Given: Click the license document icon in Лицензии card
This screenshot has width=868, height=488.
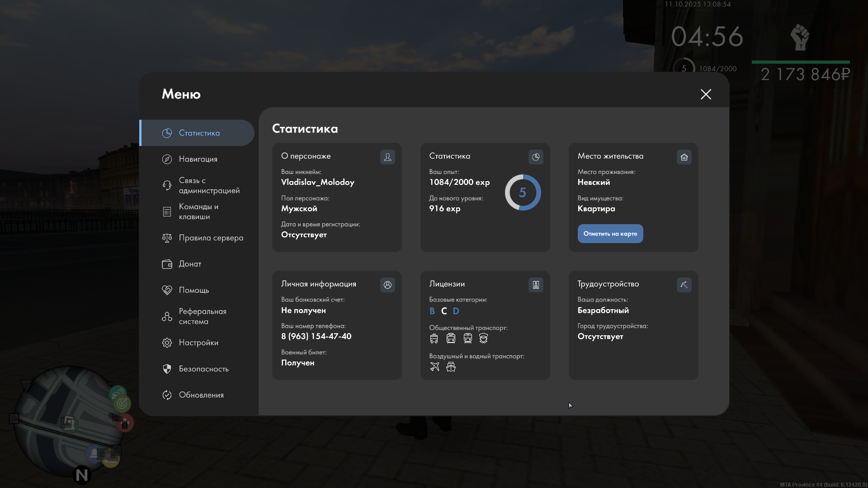Looking at the screenshot, I should pyautogui.click(x=535, y=285).
